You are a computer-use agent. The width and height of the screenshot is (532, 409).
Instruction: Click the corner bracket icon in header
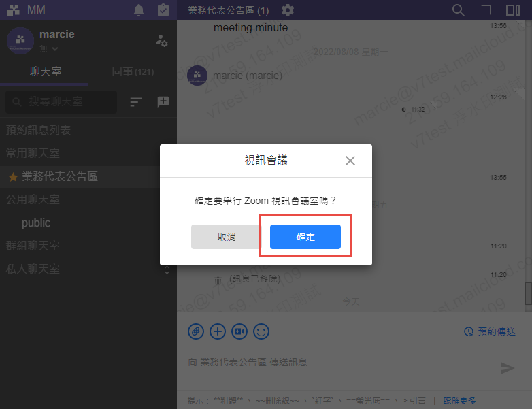click(486, 10)
